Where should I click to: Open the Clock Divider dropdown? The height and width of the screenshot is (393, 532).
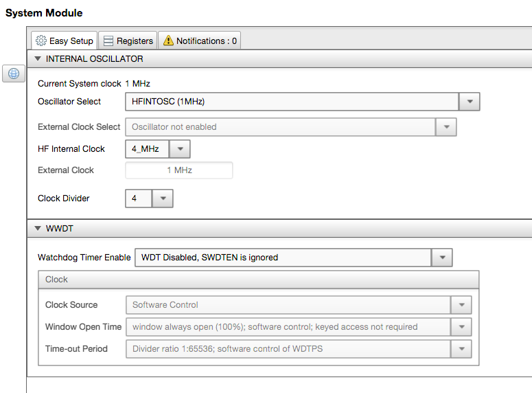[163, 199]
